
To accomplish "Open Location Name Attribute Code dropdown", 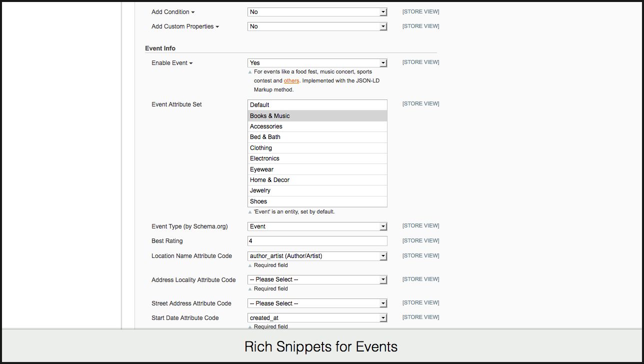I will (317, 256).
